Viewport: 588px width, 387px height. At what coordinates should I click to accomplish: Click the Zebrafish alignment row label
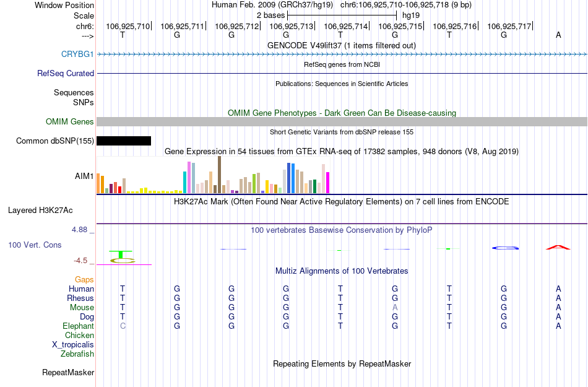coord(77,354)
